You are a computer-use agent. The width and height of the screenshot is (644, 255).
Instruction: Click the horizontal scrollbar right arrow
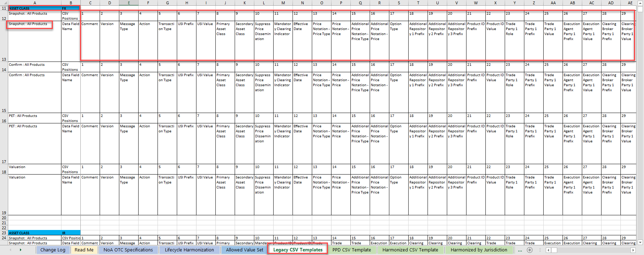point(633,250)
